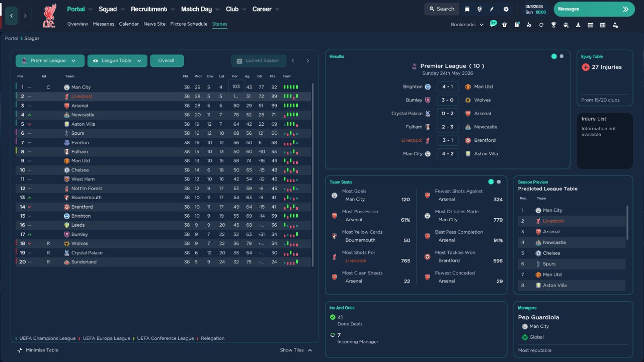Select first page dot in Team Stats

coord(491,182)
